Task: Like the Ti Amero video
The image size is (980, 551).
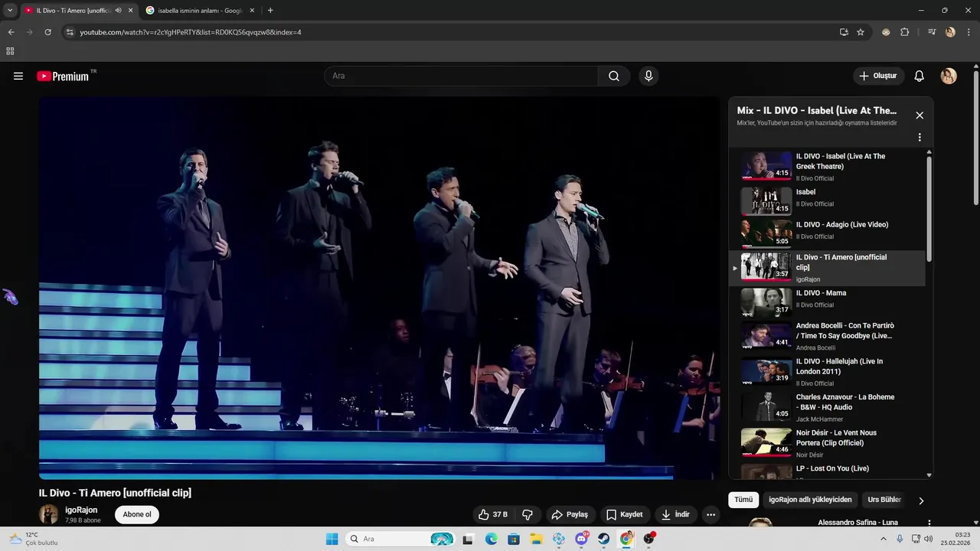Action: point(492,514)
